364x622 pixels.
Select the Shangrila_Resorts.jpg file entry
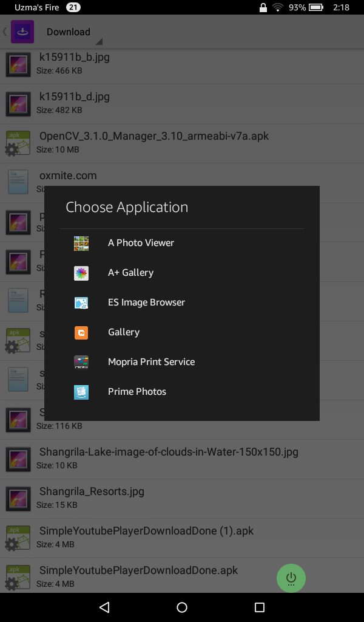point(91,496)
